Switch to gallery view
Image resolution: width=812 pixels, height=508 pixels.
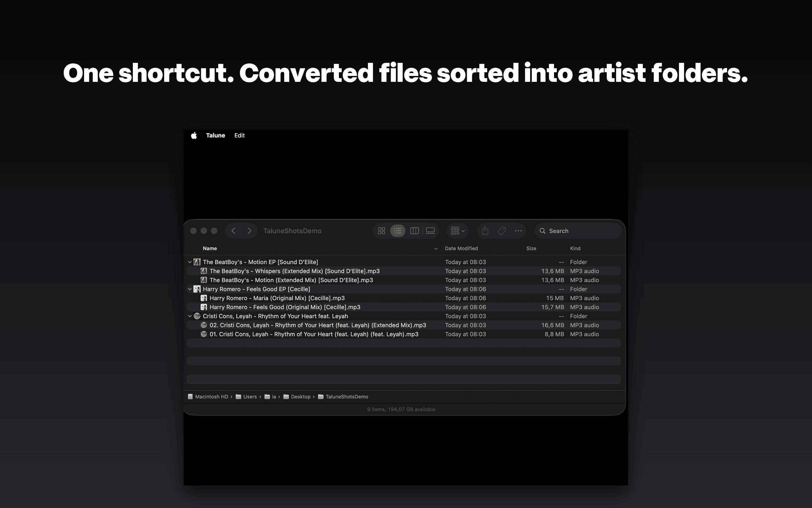tap(430, 231)
